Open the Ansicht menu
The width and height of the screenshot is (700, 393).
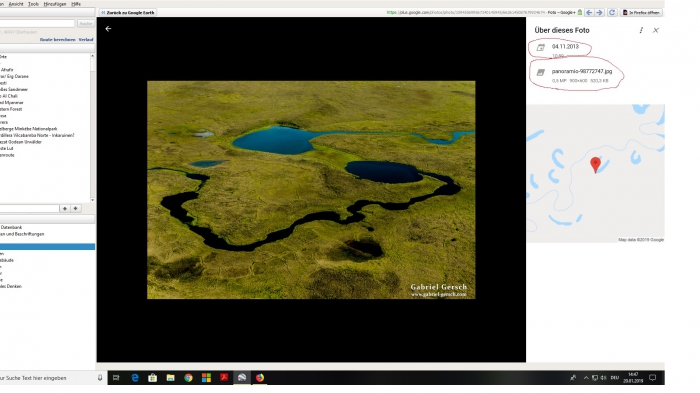16,4
